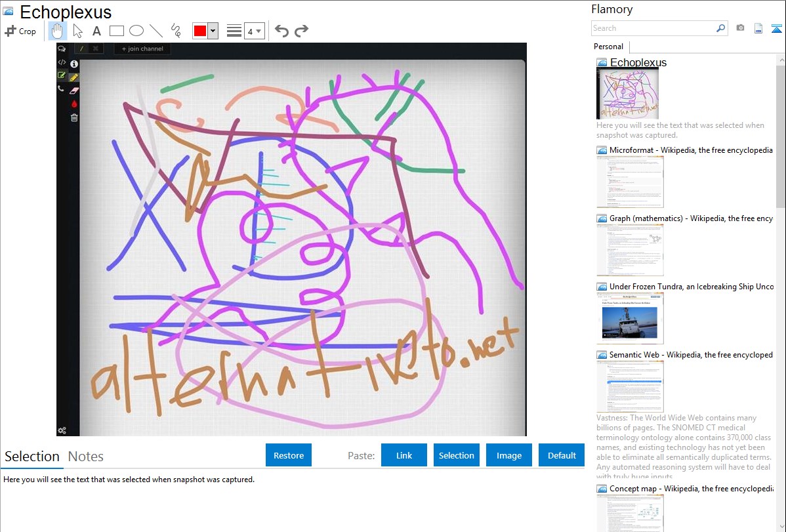Screen dimensions: 786x532
Task: Activate the hand pan tool
Action: tap(57, 31)
